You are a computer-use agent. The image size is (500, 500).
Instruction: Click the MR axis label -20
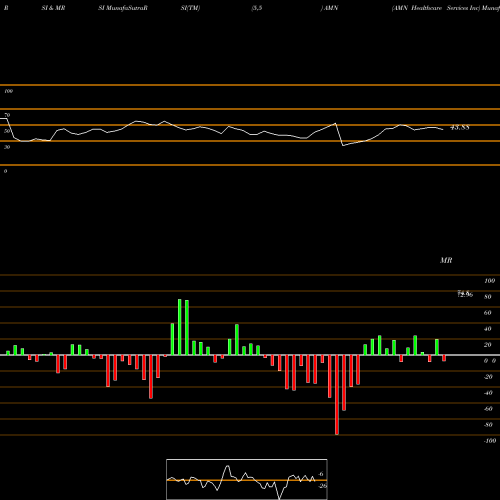point(488,377)
